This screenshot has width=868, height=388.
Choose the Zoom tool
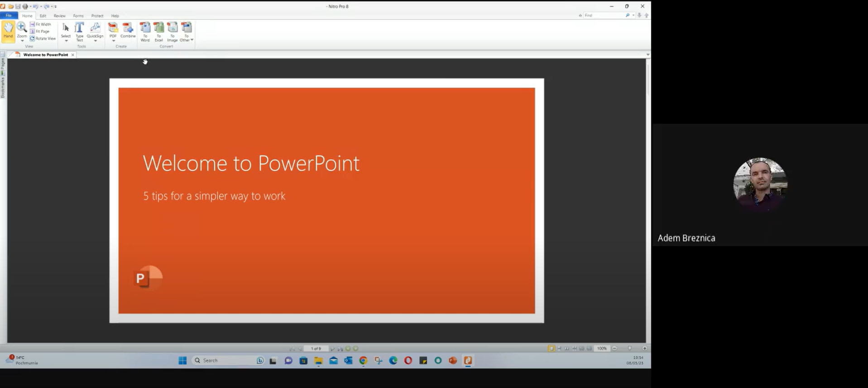click(x=22, y=29)
